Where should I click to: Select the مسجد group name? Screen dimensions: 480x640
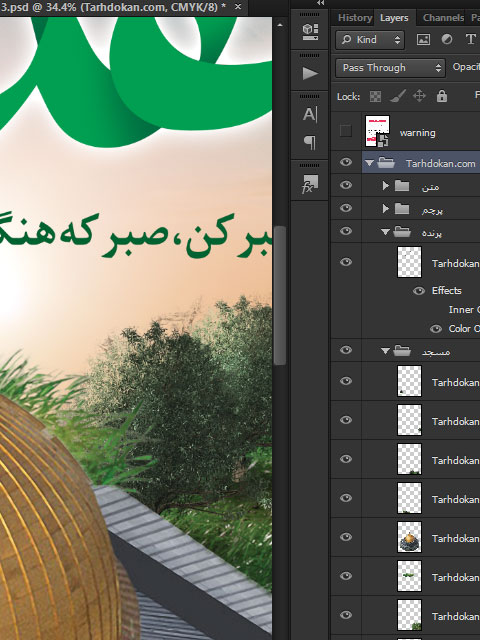(436, 351)
